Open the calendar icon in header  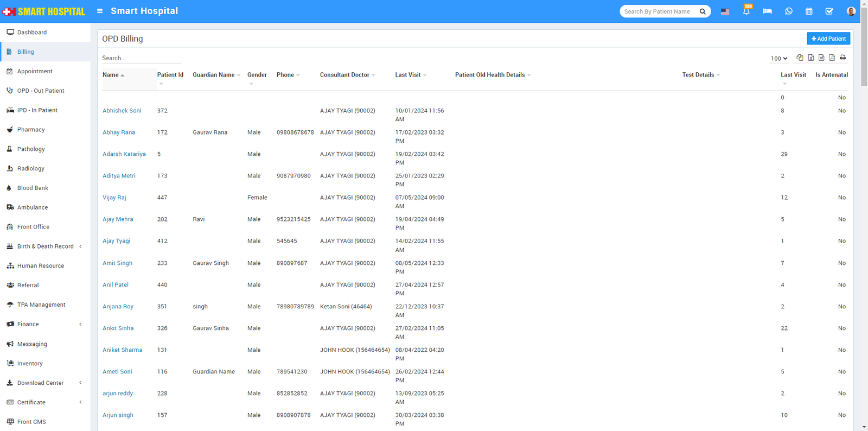point(809,11)
